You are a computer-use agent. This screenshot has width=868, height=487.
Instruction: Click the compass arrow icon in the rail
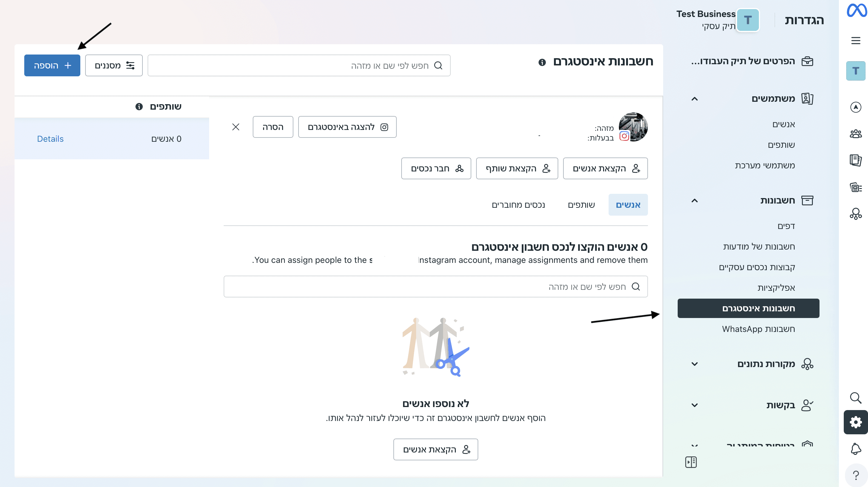[856, 107]
